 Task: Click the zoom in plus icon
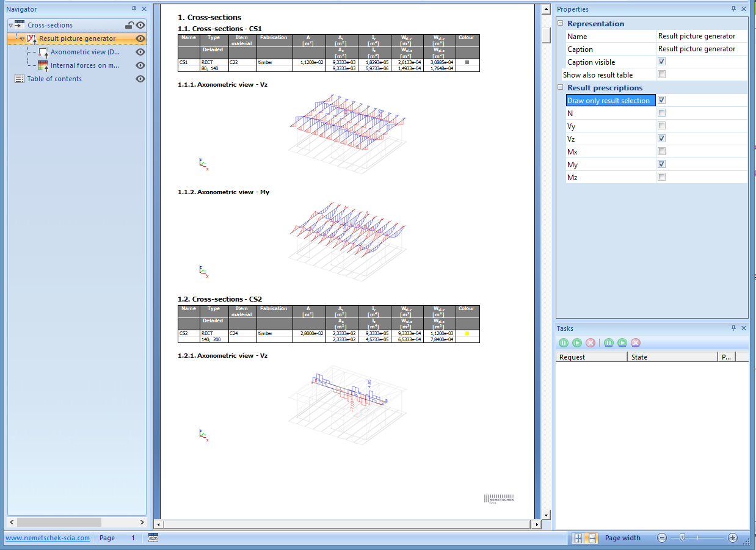pyautogui.click(x=733, y=538)
